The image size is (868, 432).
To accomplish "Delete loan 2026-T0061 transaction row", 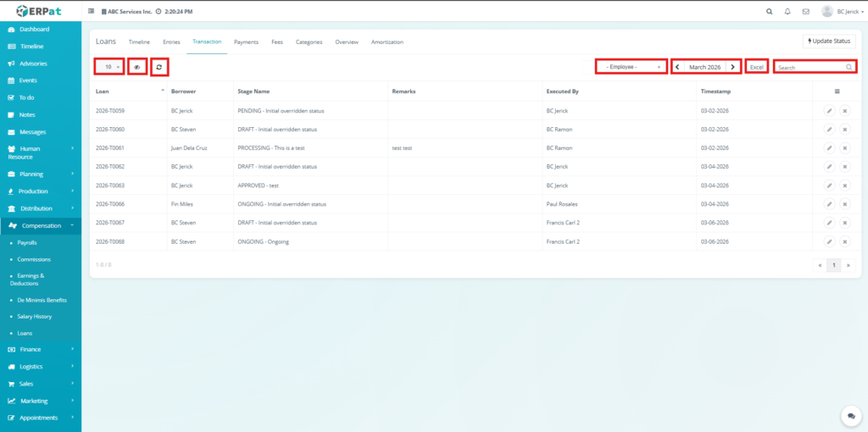I will pos(844,148).
